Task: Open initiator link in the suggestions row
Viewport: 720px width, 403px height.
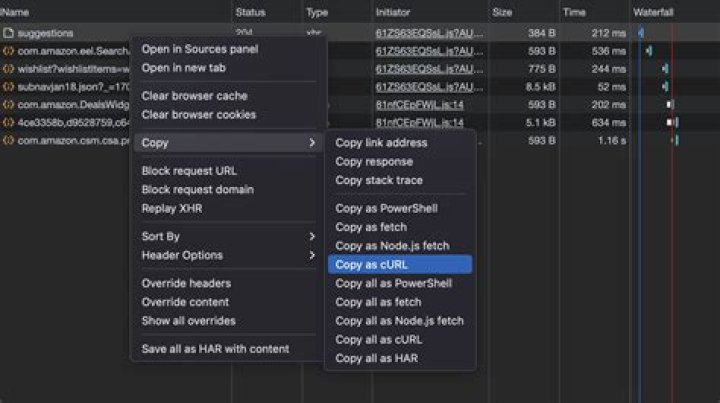Action: coord(429,33)
